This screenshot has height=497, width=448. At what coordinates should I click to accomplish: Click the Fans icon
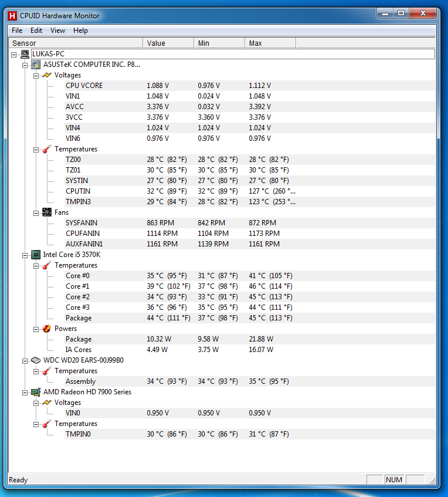[47, 212]
